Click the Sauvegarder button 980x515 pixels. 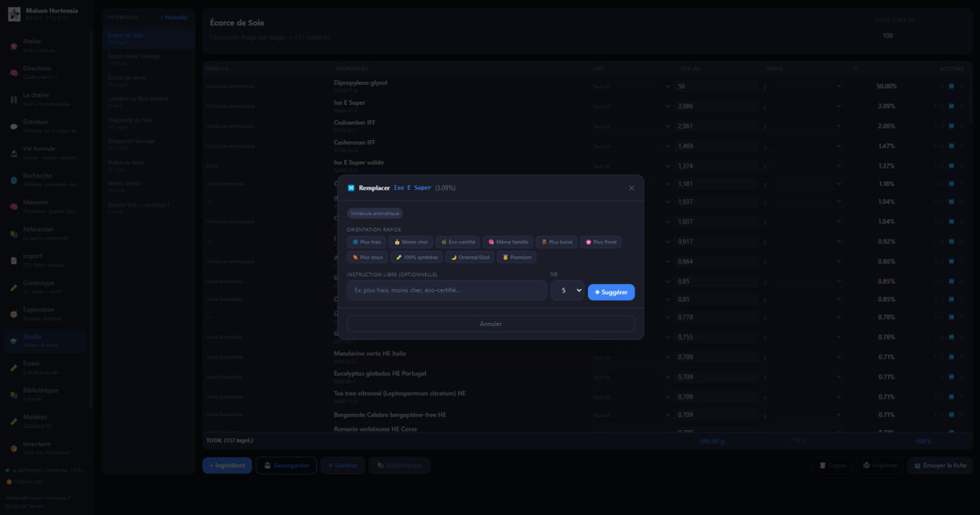(286, 465)
